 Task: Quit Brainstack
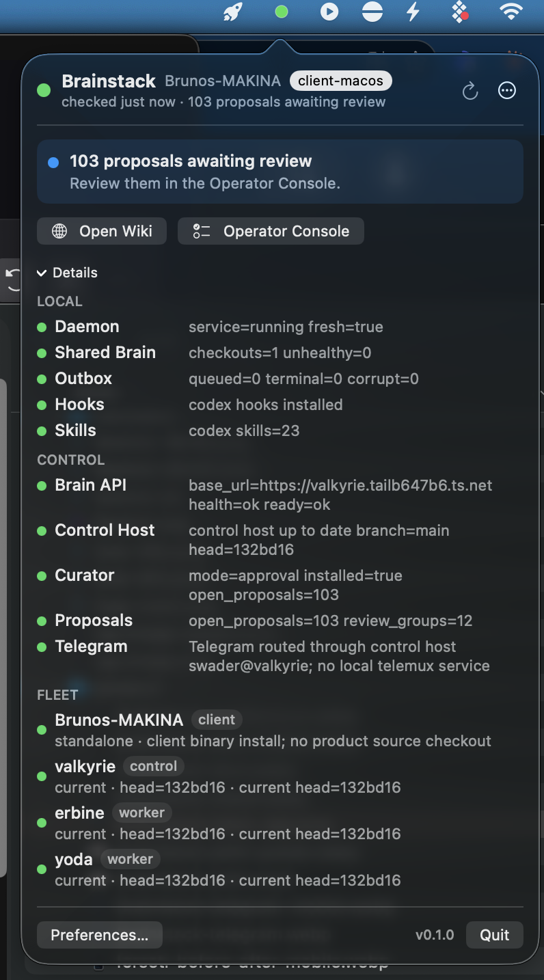(495, 935)
